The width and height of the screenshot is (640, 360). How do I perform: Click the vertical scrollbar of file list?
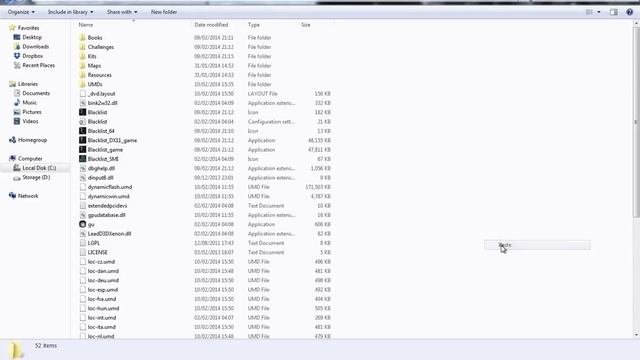point(636,122)
